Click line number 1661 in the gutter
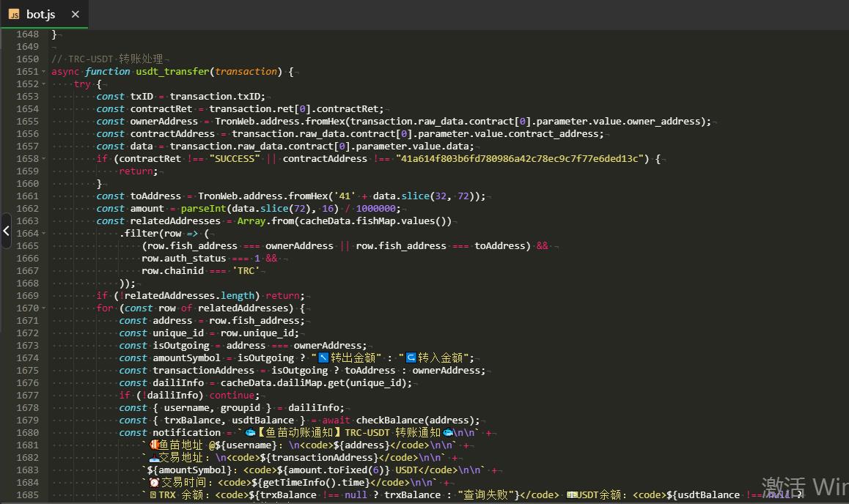The height and width of the screenshot is (504, 849). tap(27, 196)
